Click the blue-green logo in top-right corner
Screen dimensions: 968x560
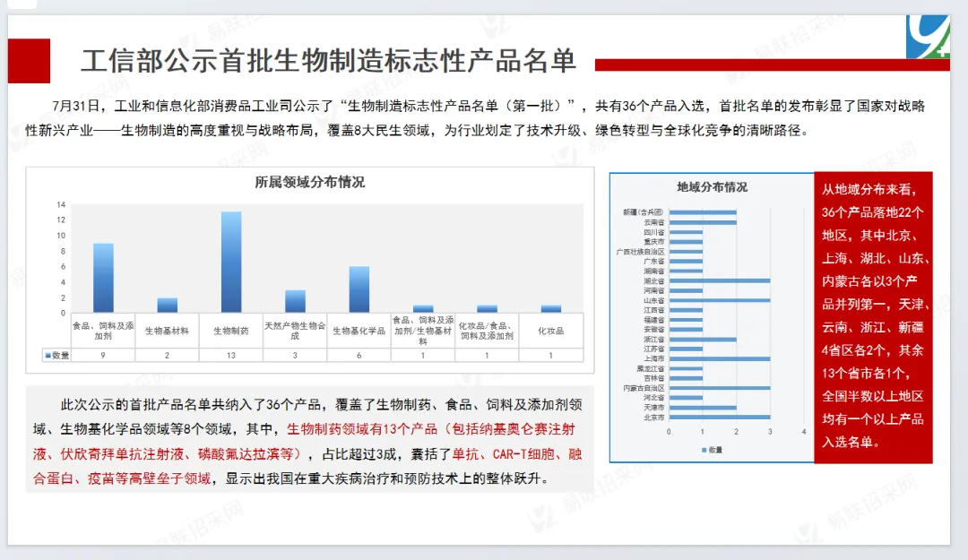click(928, 37)
